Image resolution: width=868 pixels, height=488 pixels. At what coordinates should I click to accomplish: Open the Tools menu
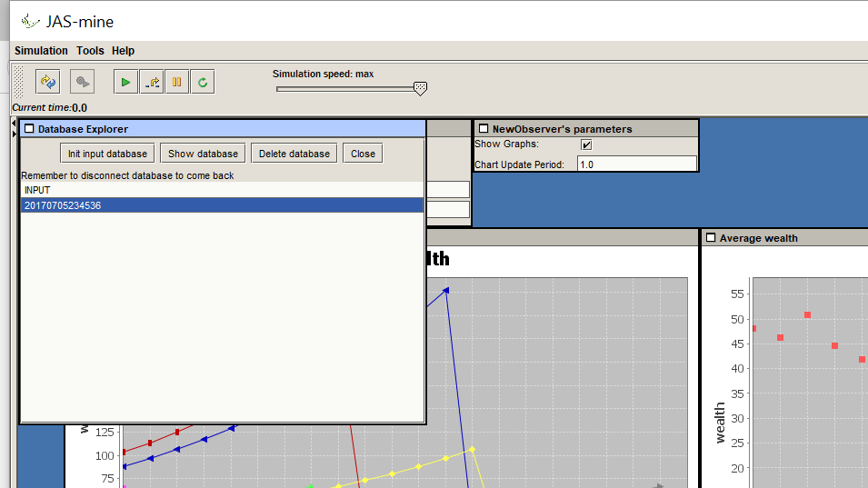[90, 51]
